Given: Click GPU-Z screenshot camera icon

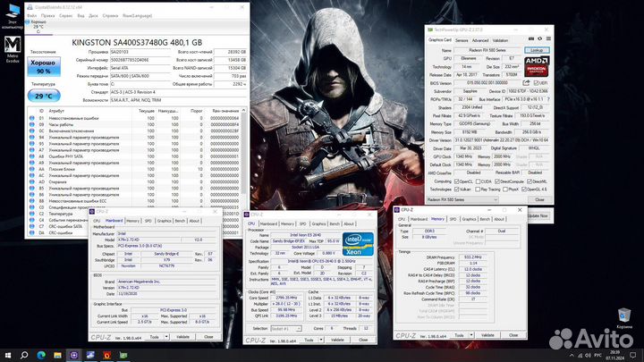Looking at the screenshot, I should 531,39.
